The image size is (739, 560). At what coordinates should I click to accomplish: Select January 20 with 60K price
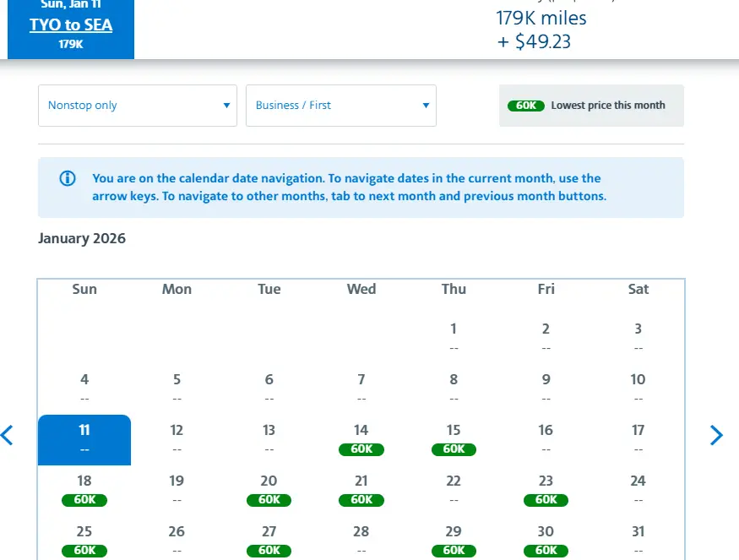pyautogui.click(x=269, y=490)
